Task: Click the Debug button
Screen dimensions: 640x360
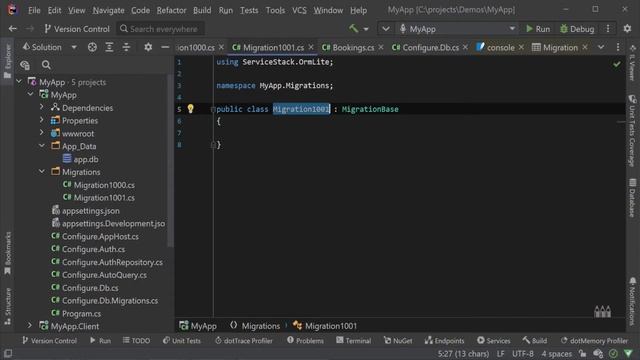Action: [x=577, y=29]
